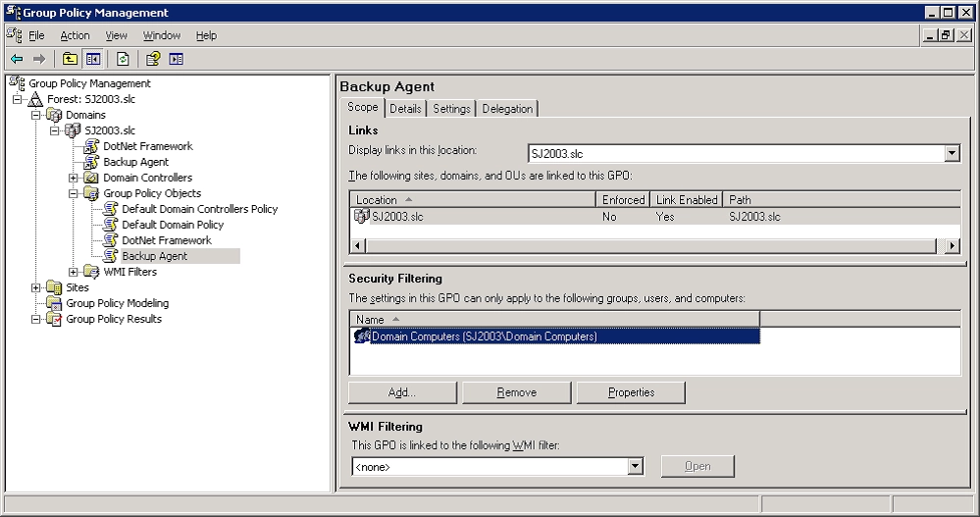Collapse the Group Policy Results node

click(36, 319)
